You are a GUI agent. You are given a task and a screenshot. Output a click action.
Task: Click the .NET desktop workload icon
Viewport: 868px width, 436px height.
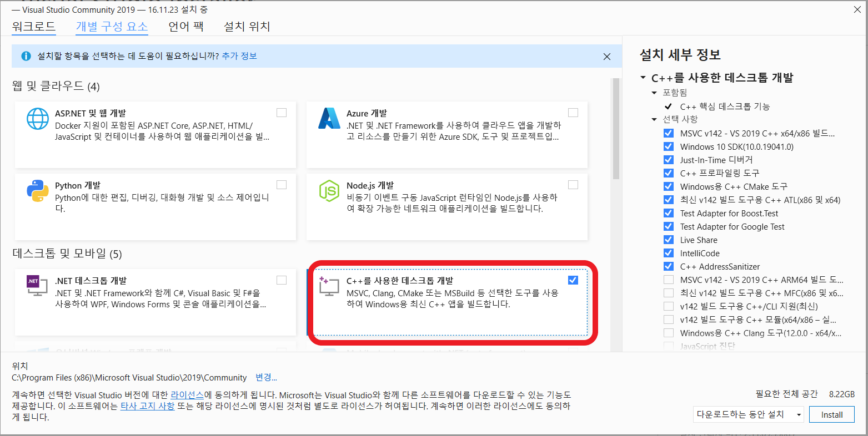tap(37, 285)
